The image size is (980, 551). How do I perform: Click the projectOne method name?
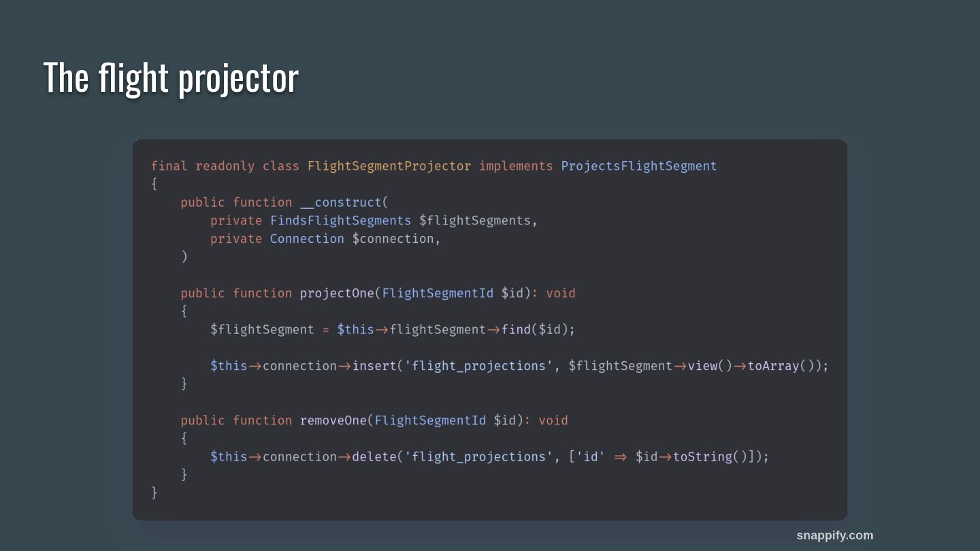coord(337,293)
